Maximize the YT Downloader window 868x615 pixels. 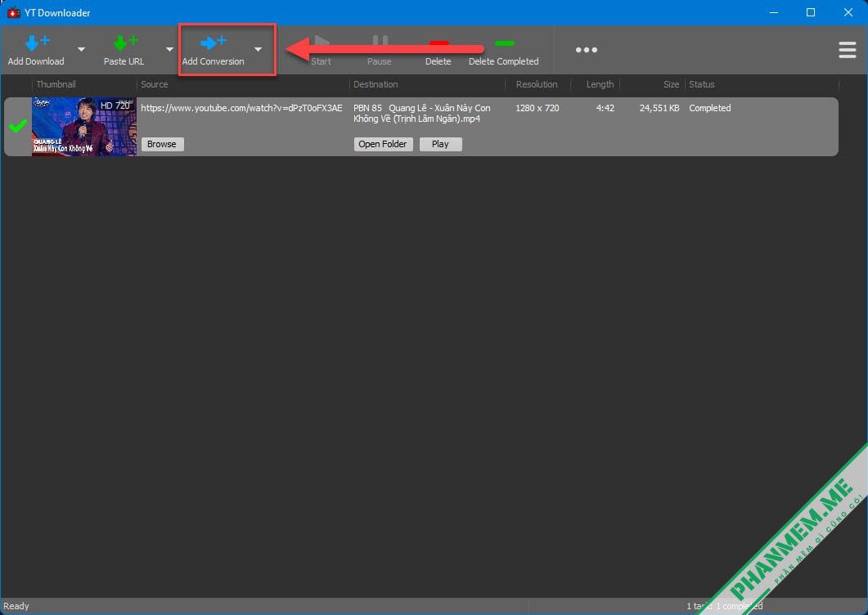pos(811,12)
